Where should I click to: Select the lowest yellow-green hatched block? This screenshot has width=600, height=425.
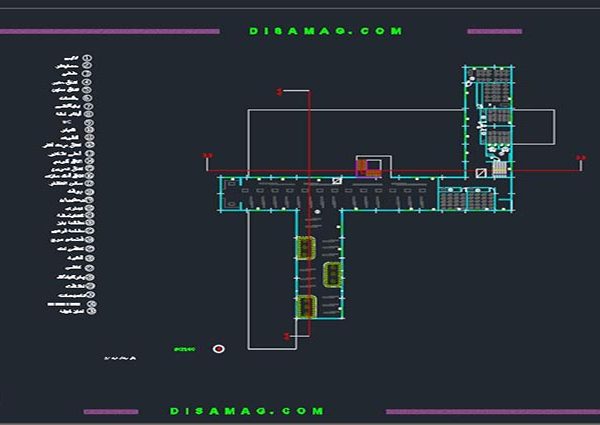(307, 305)
